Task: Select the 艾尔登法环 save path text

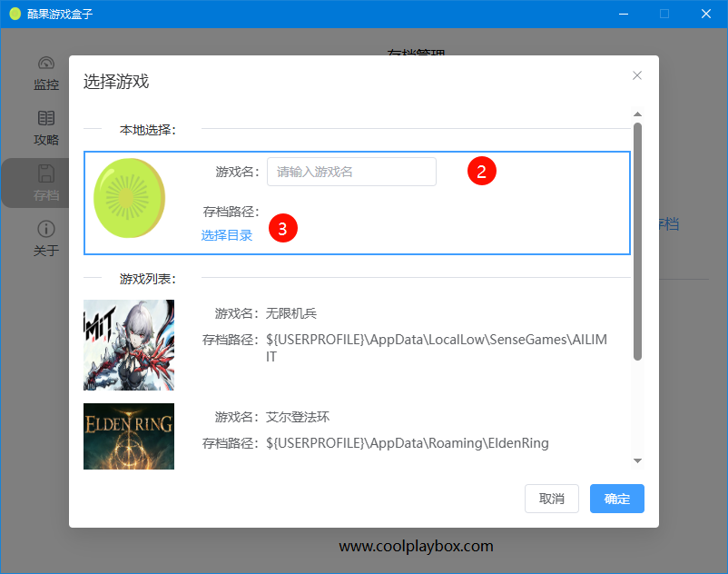Action: click(x=407, y=443)
